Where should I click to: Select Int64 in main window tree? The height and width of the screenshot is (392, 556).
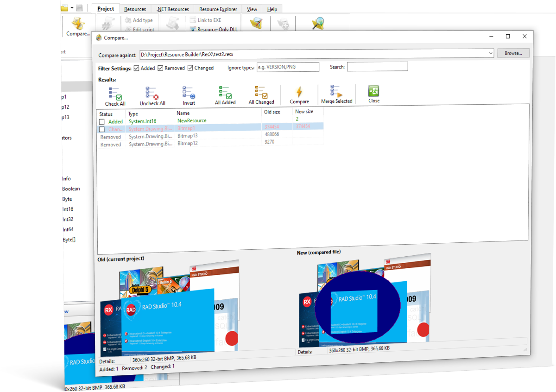point(68,229)
